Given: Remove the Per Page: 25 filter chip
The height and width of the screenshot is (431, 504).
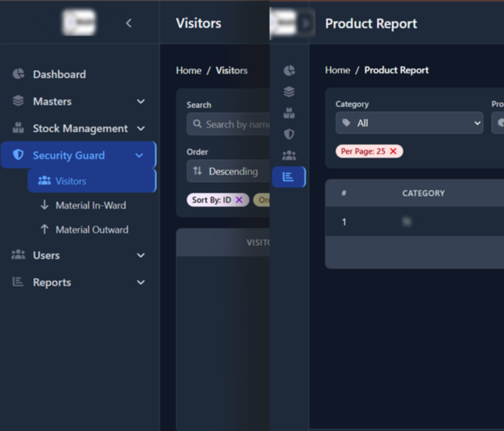Looking at the screenshot, I should click(393, 151).
